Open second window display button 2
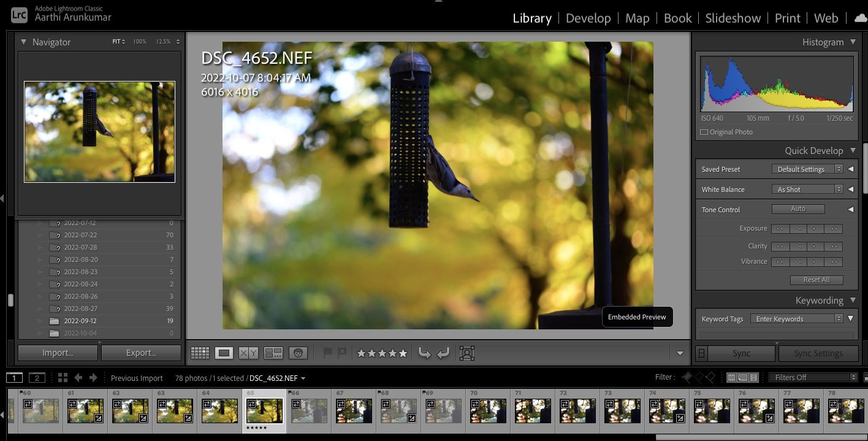Viewport: 868px width, 441px height. [x=37, y=378]
